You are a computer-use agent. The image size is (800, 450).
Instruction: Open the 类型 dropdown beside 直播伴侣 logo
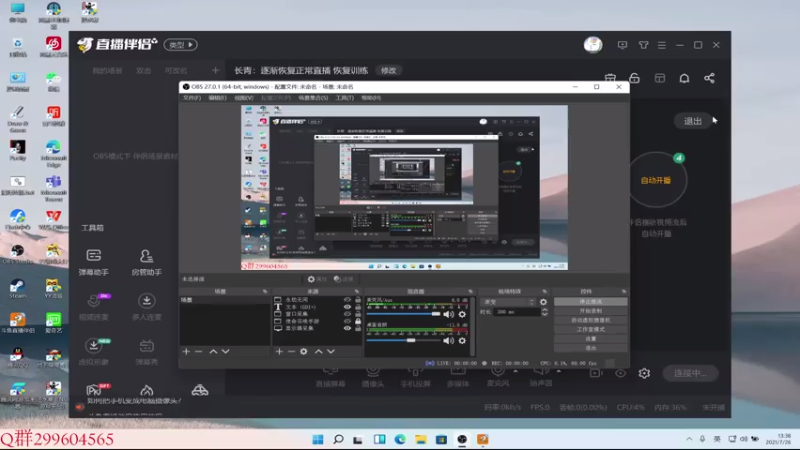point(181,45)
